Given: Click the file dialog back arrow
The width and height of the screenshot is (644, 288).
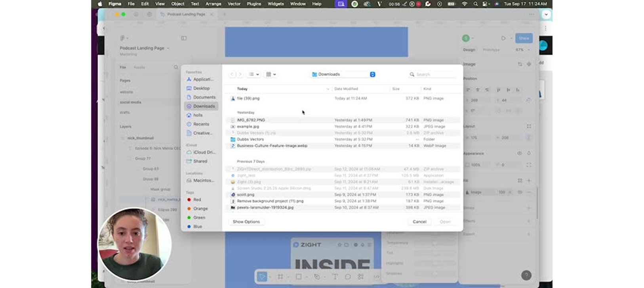Looking at the screenshot, I should pyautogui.click(x=232, y=74).
